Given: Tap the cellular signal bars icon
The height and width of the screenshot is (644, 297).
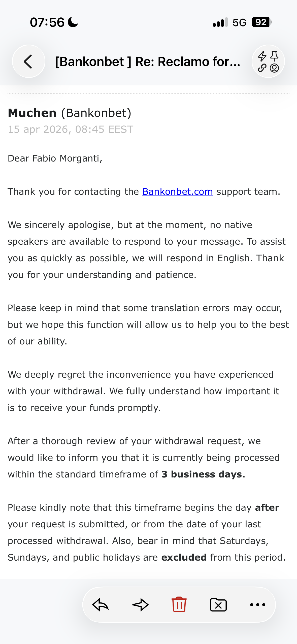Looking at the screenshot, I should [x=220, y=22].
